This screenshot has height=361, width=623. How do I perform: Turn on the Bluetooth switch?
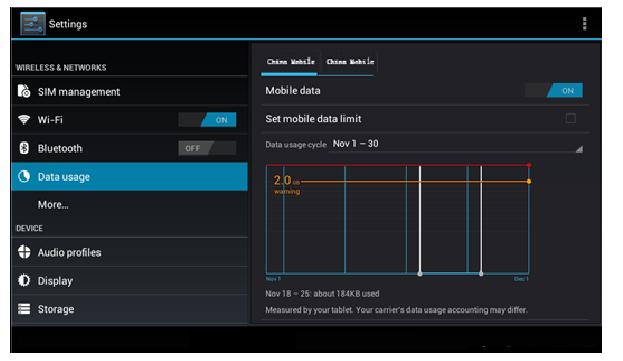click(x=207, y=148)
